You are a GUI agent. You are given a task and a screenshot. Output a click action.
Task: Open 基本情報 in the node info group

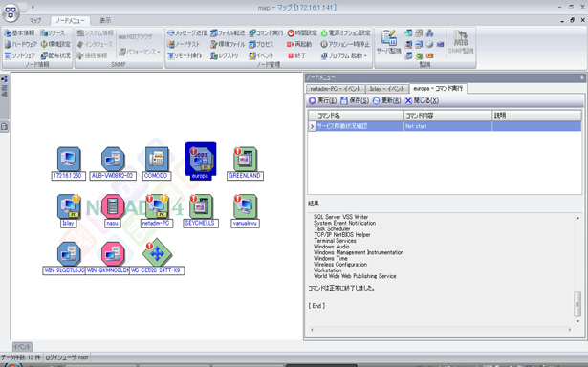tap(19, 33)
